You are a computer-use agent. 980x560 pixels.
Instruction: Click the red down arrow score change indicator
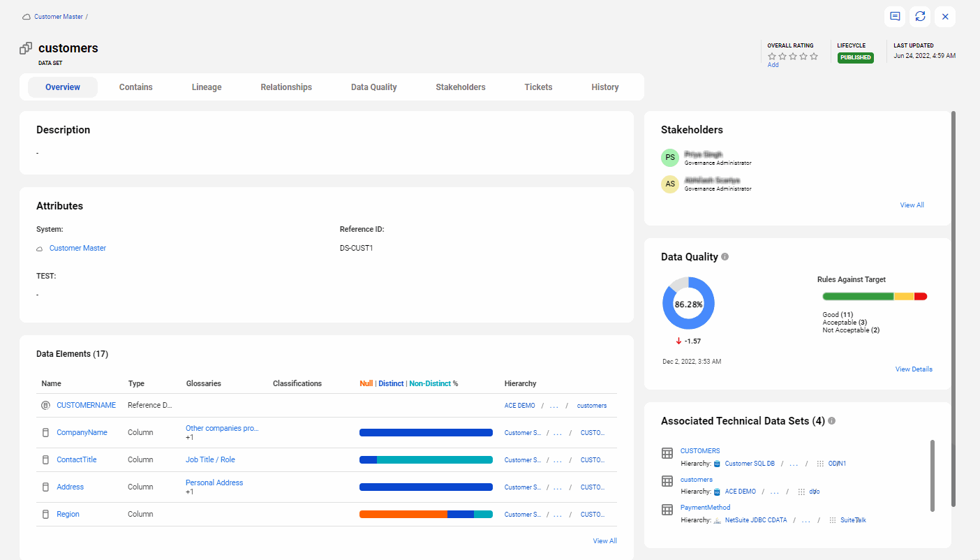click(678, 341)
